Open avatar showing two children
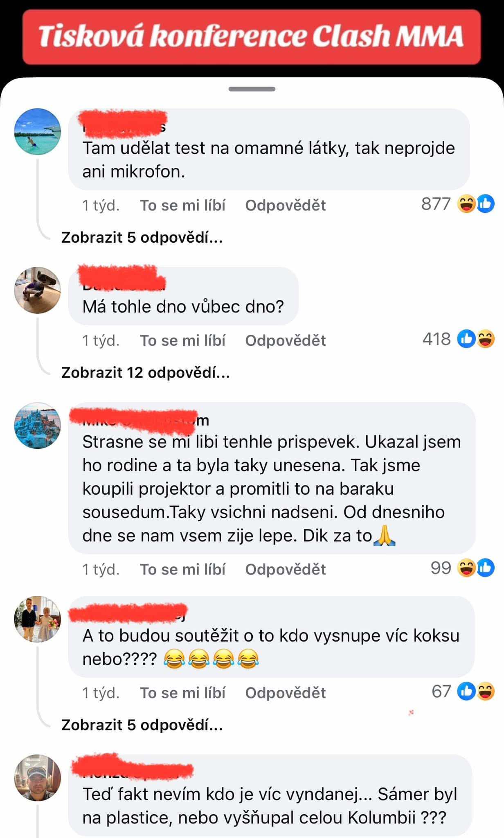This screenshot has width=504, height=838. point(38,619)
